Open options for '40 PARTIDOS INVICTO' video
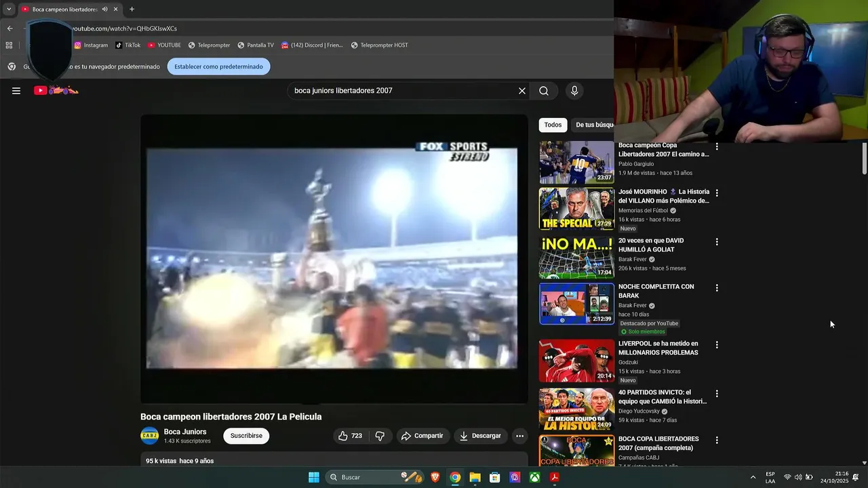868x488 pixels. coord(717,393)
